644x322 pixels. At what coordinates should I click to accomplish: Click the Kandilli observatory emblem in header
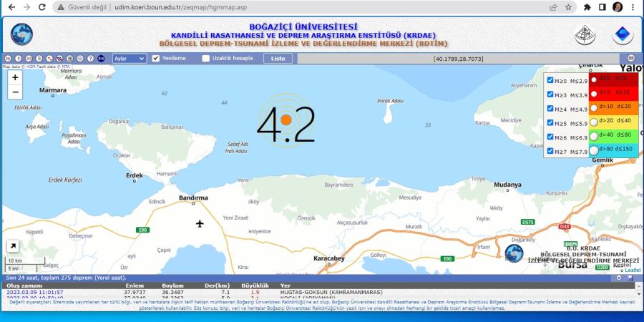(585, 34)
